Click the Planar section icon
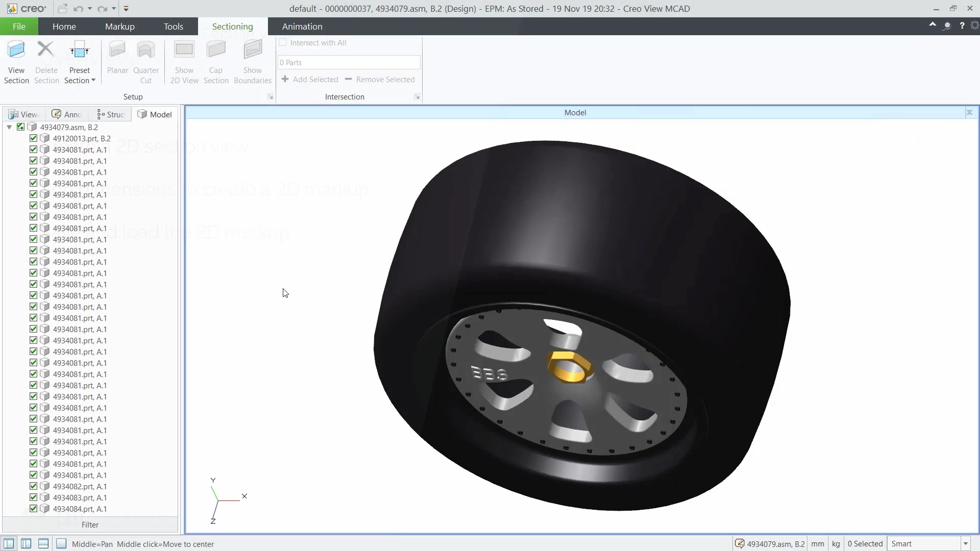This screenshot has height=551, width=980. 117,50
